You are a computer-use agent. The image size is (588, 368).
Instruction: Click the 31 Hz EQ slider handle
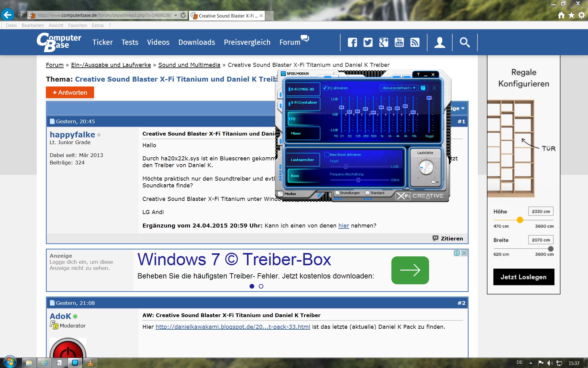pos(341,107)
